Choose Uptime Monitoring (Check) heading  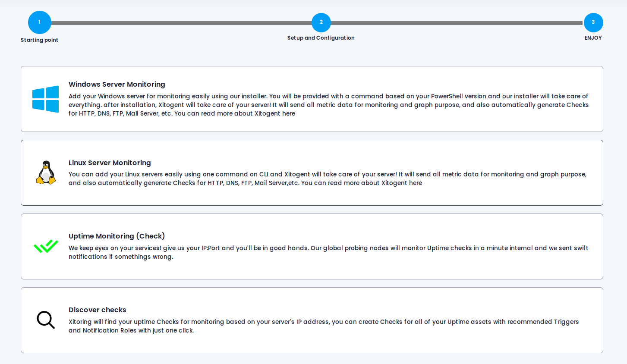117,236
